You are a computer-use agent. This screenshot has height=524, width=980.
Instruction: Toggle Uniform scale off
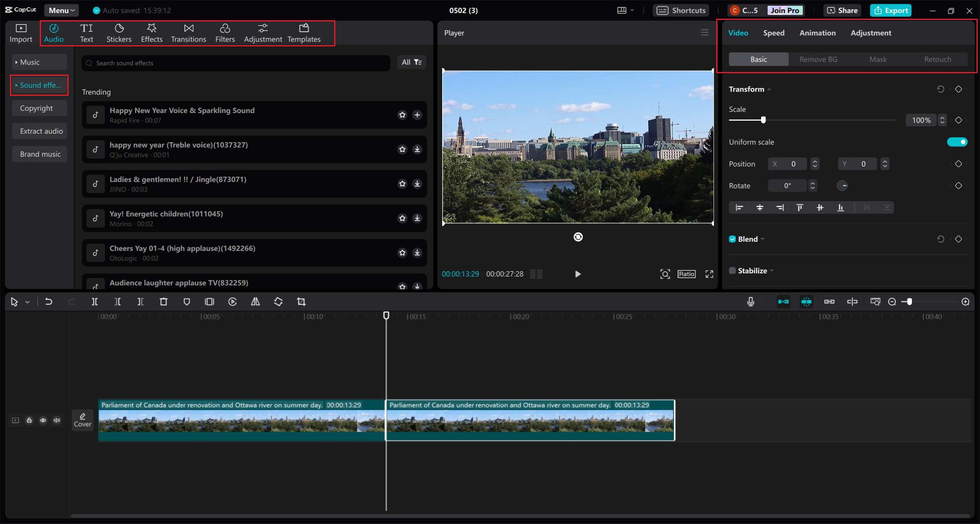(x=957, y=142)
